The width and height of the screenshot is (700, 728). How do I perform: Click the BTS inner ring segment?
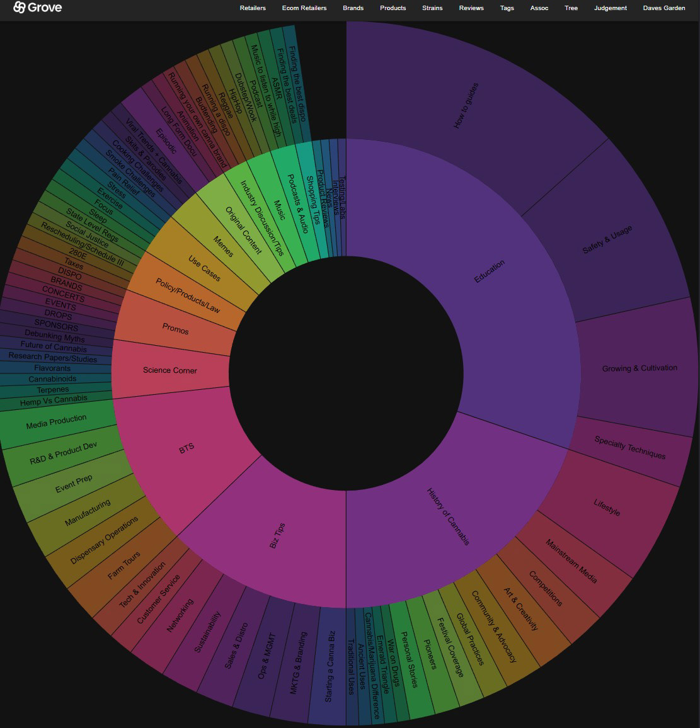coord(186,448)
